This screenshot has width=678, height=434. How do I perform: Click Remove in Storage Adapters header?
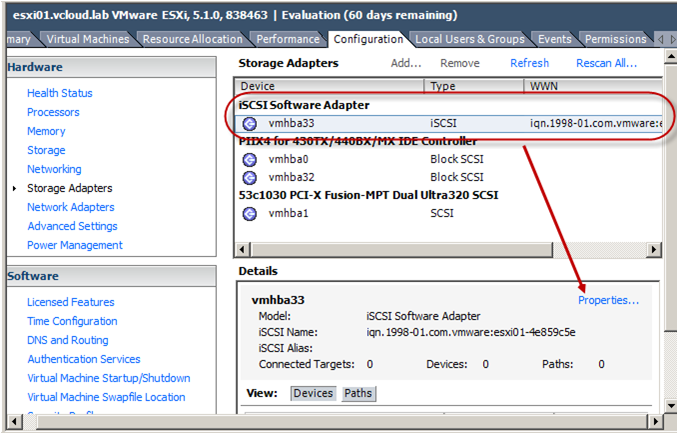pyautogui.click(x=460, y=63)
